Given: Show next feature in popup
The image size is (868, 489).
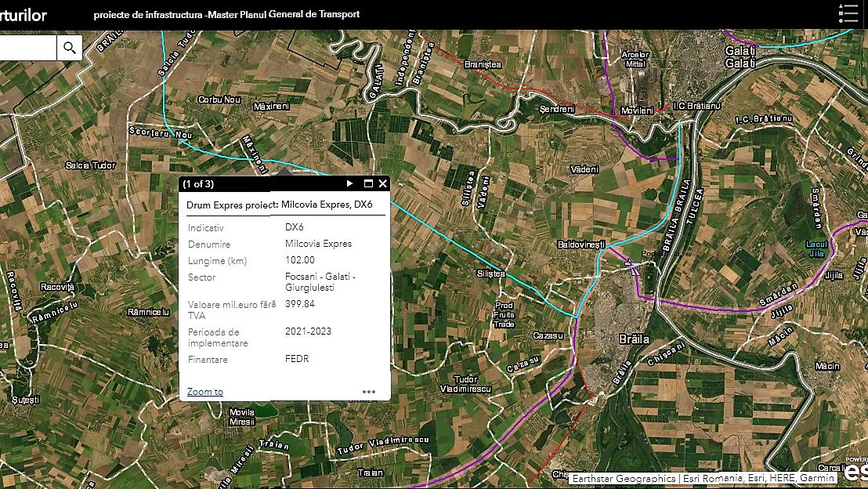Looking at the screenshot, I should pos(349,183).
